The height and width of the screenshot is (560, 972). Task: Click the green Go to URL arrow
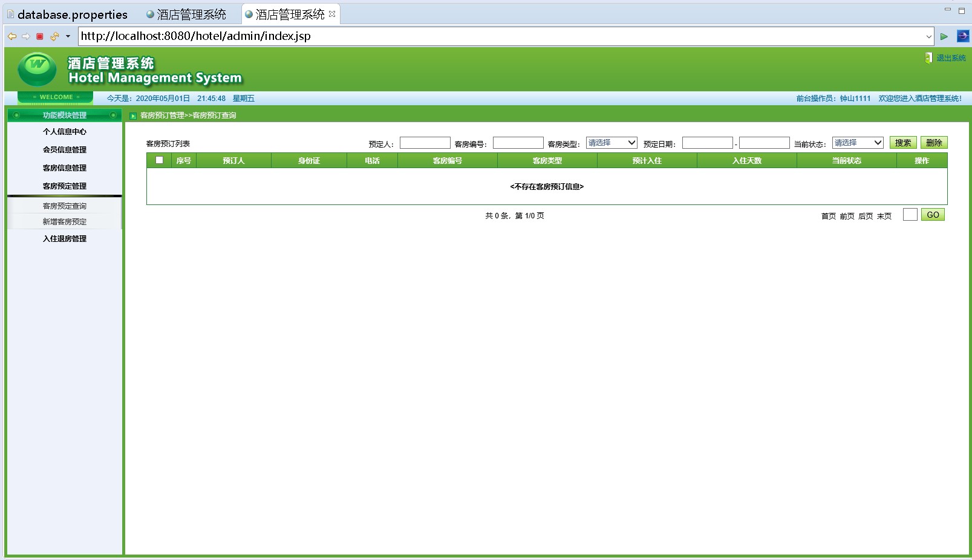pos(944,36)
